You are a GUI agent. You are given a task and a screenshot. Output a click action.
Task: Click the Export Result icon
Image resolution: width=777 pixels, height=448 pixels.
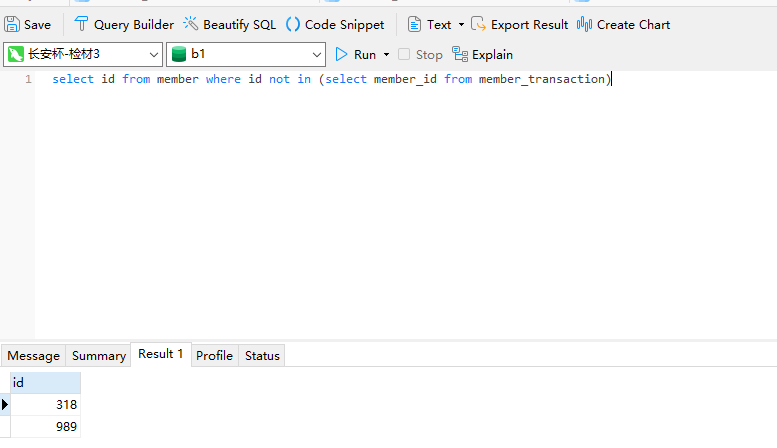tap(479, 24)
